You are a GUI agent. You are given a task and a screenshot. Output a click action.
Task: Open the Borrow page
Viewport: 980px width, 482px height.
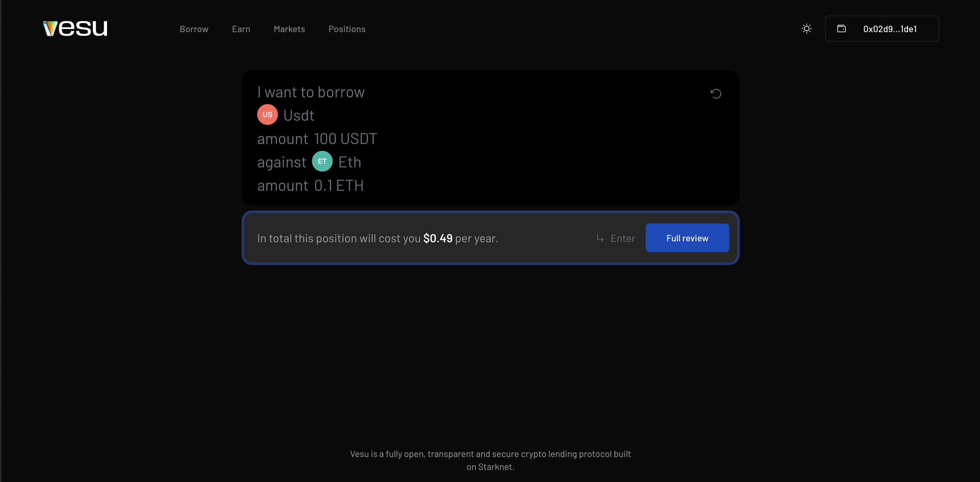coord(194,29)
